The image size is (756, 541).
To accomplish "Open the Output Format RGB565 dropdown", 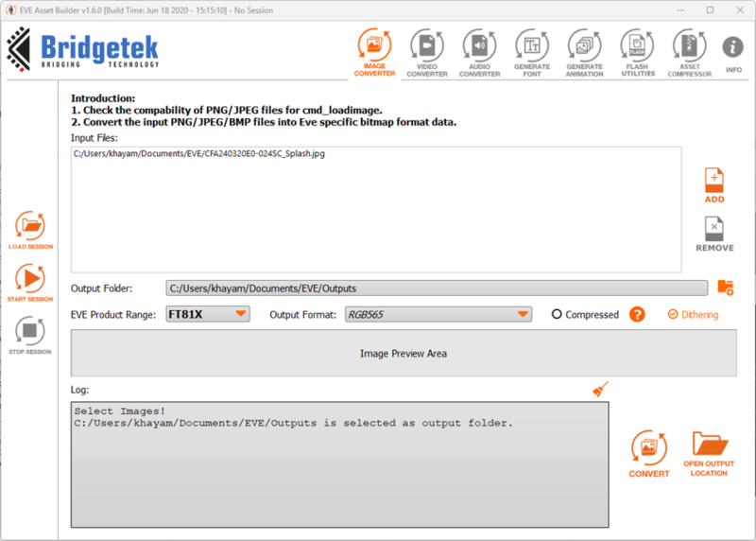I will pos(438,314).
